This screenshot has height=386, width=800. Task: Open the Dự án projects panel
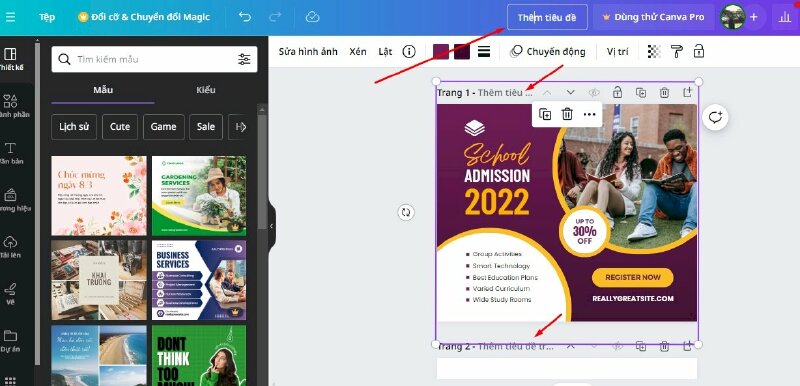point(10,341)
